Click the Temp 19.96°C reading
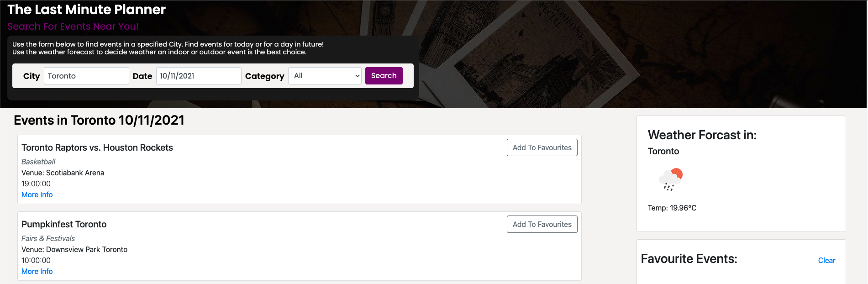 pos(672,208)
